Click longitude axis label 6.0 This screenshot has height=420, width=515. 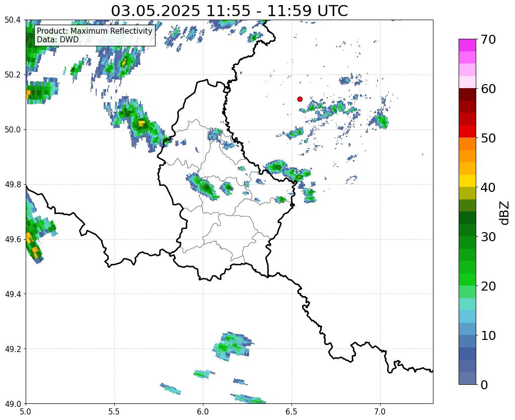coord(203,411)
